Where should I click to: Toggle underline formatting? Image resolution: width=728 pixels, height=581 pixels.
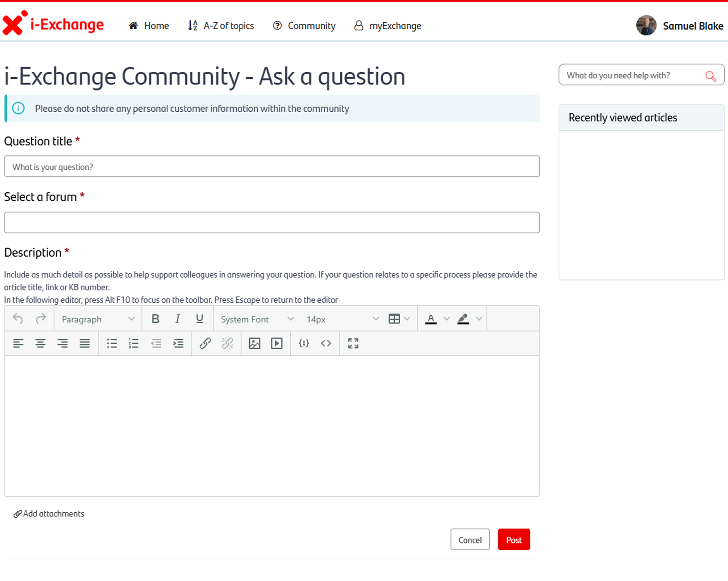[200, 319]
